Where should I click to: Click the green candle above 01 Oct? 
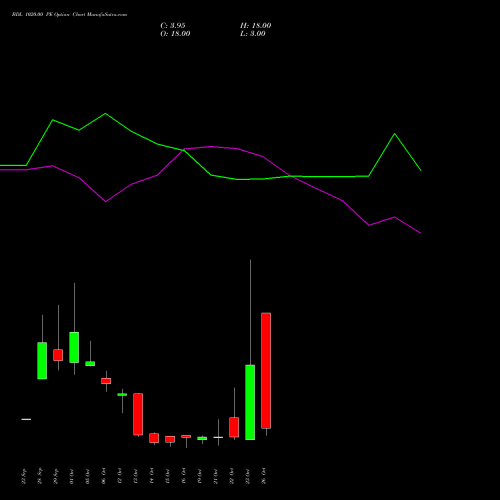coord(74,347)
